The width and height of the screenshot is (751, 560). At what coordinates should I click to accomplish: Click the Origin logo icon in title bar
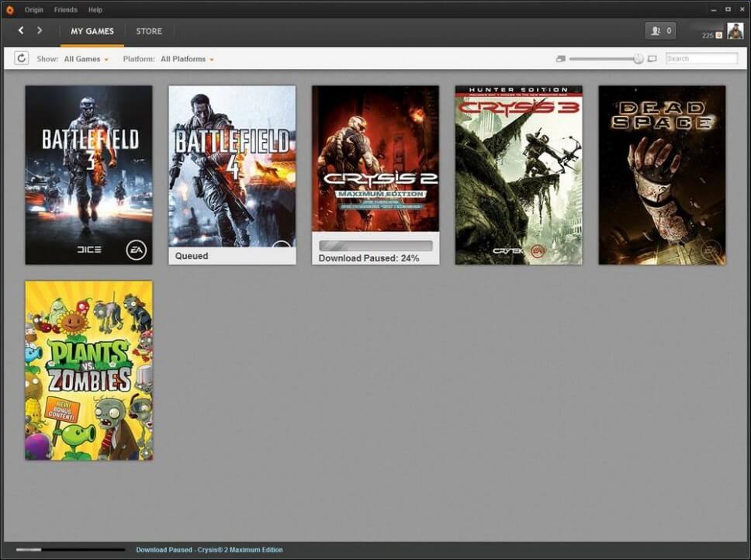click(9, 9)
